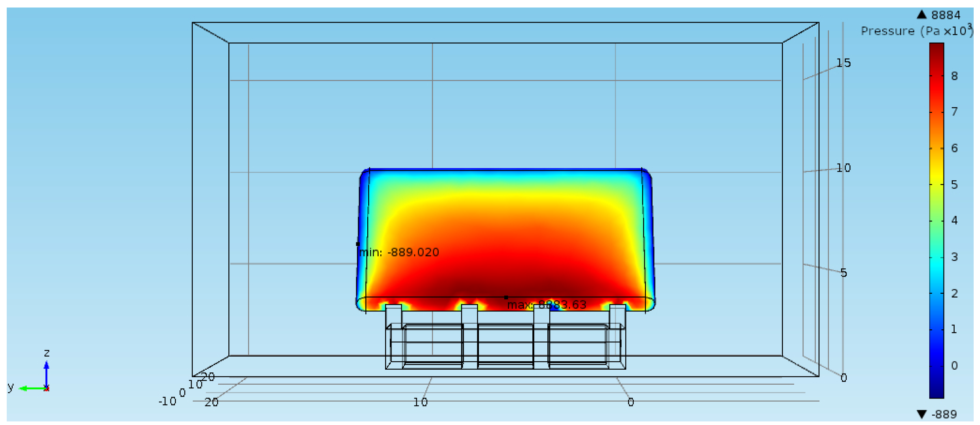Click the color legend tick label "6"
The image size is (980, 425).
point(954,148)
